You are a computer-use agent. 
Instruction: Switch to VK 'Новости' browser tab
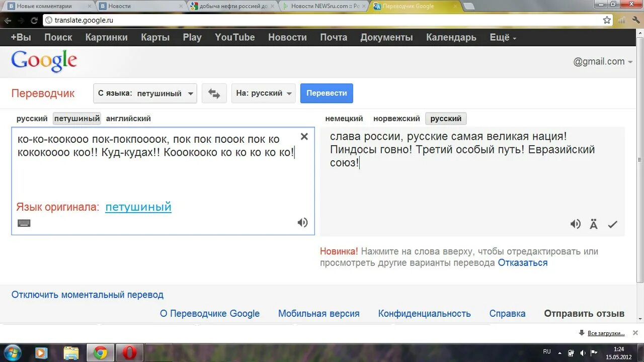coord(140,6)
